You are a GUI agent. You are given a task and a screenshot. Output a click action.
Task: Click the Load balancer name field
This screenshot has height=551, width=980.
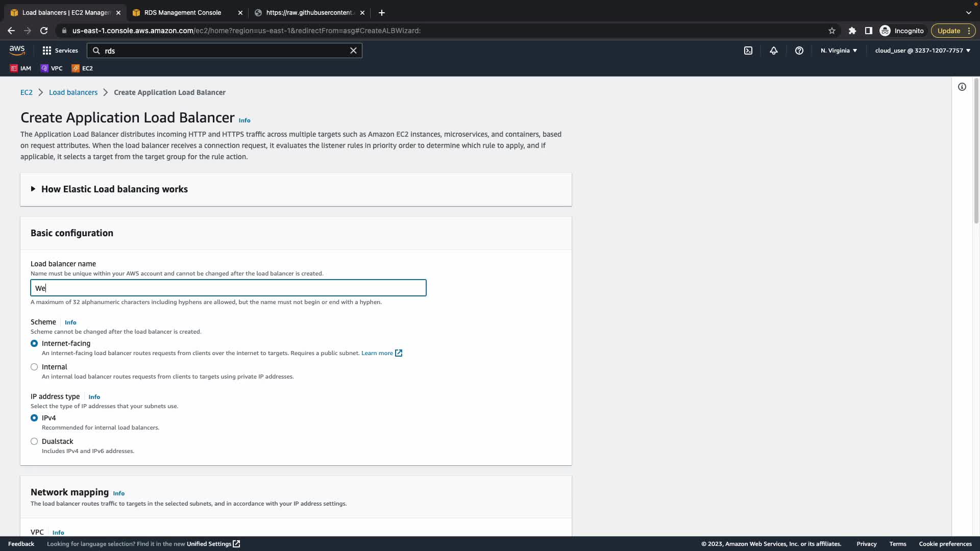tap(228, 288)
